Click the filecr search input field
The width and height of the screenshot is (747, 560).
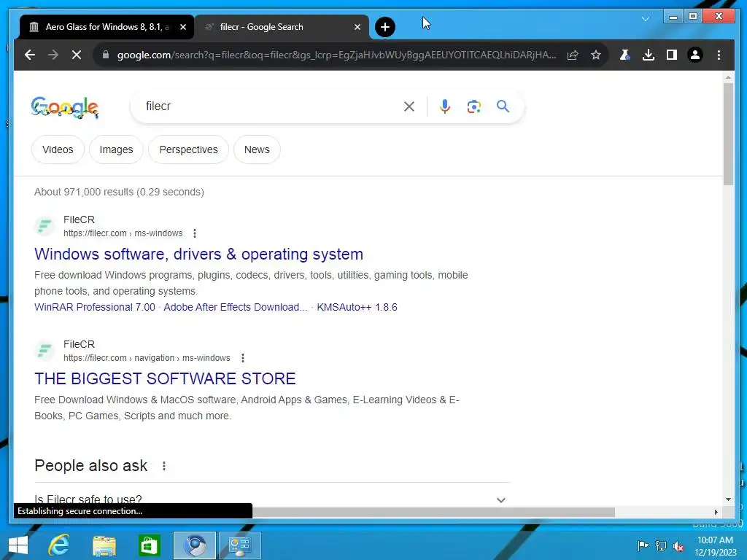[271, 106]
